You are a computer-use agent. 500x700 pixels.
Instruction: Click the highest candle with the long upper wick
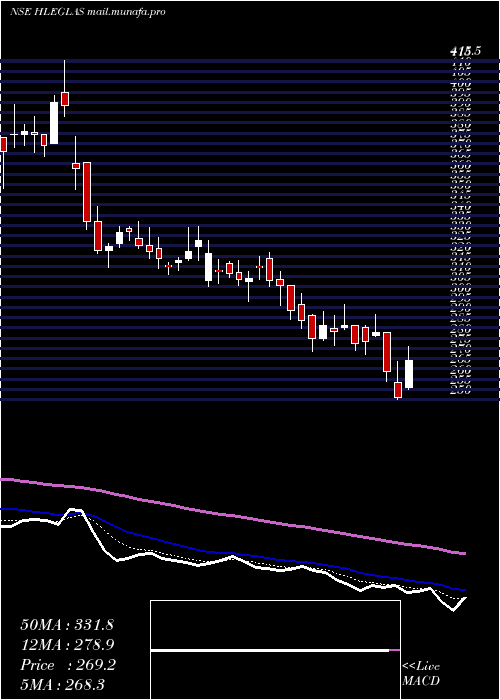[65, 98]
